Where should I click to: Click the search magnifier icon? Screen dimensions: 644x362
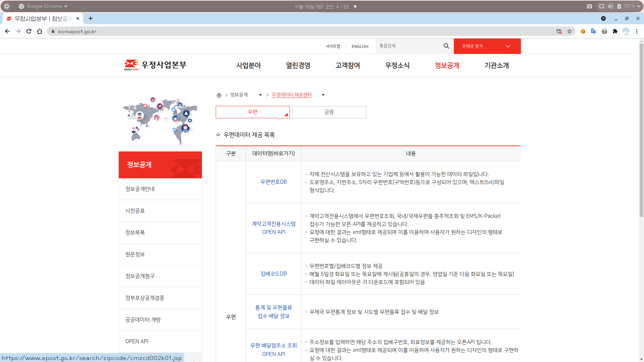pyautogui.click(x=446, y=46)
